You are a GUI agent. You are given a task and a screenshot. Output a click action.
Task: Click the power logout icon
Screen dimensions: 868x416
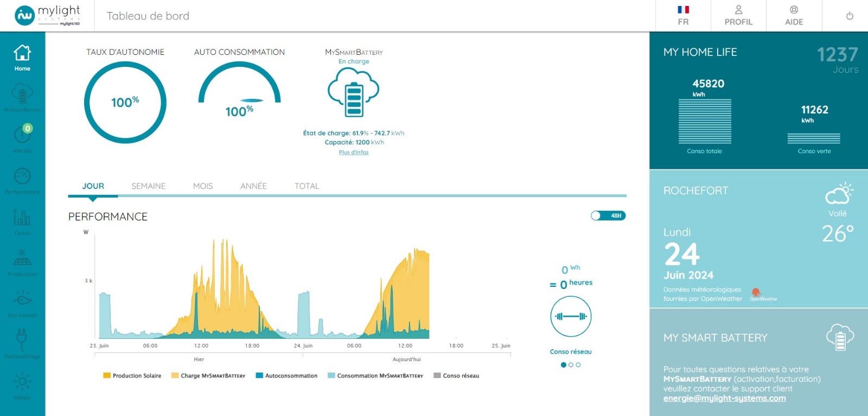850,16
